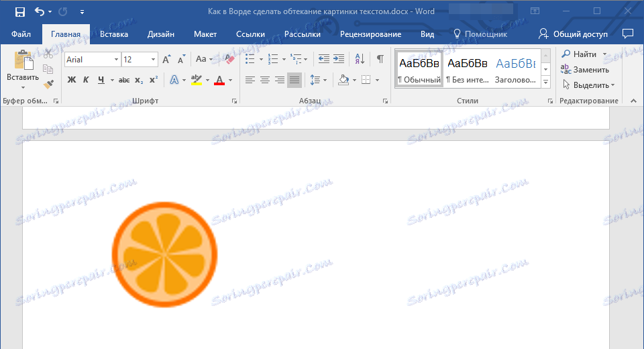This screenshot has width=644, height=349.
Task: Toggle bold Ж formatting
Action: coord(72,80)
